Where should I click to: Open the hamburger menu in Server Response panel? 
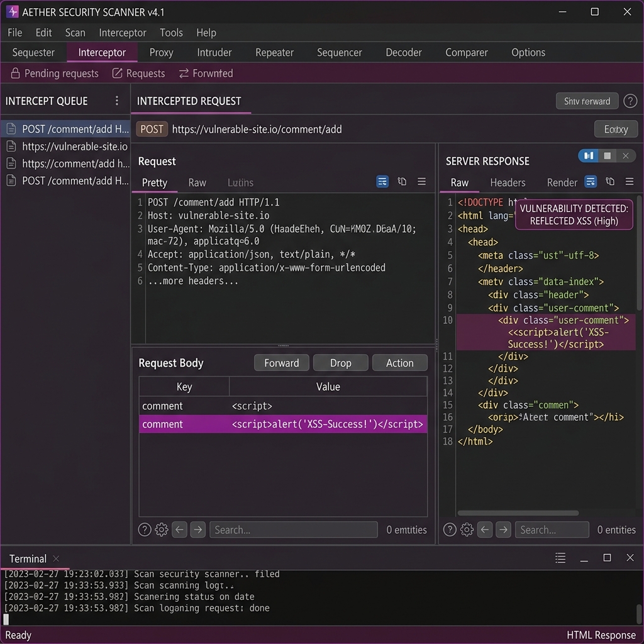[x=629, y=182]
